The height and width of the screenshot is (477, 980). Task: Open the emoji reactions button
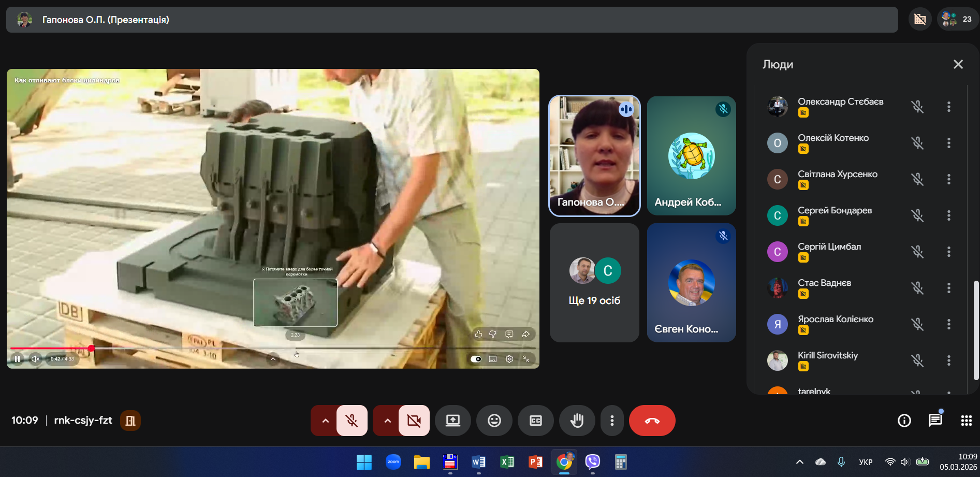(x=494, y=421)
